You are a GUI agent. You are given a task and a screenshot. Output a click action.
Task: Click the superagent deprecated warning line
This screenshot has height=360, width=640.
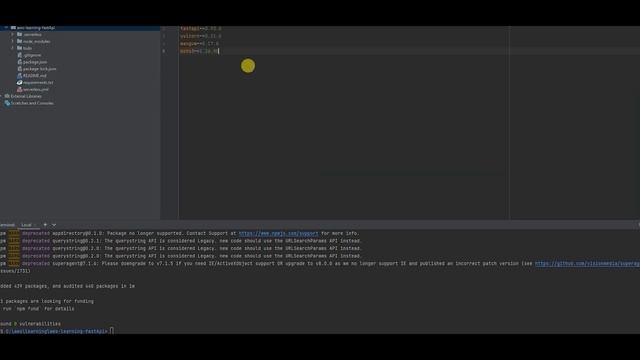[x=320, y=264]
